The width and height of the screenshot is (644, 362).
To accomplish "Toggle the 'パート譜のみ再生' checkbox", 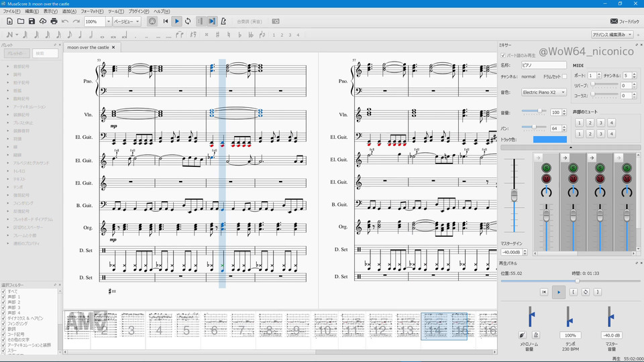I will pos(502,55).
